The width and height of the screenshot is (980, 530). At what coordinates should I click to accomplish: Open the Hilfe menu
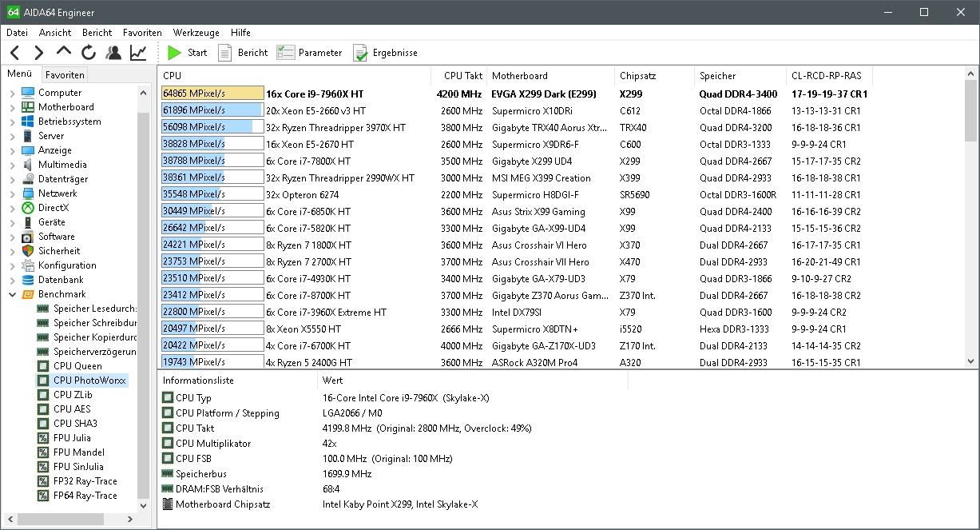coord(240,33)
